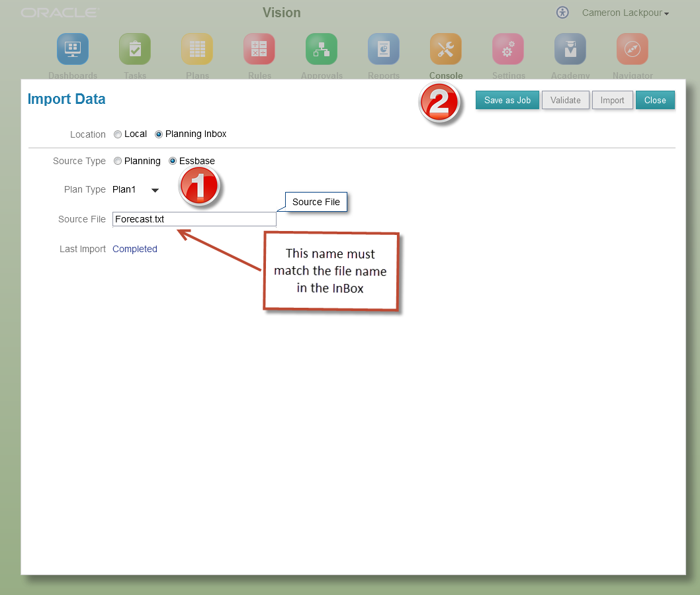This screenshot has height=595, width=700.
Task: Select the Planning Inbox radio button
Action: tap(159, 134)
